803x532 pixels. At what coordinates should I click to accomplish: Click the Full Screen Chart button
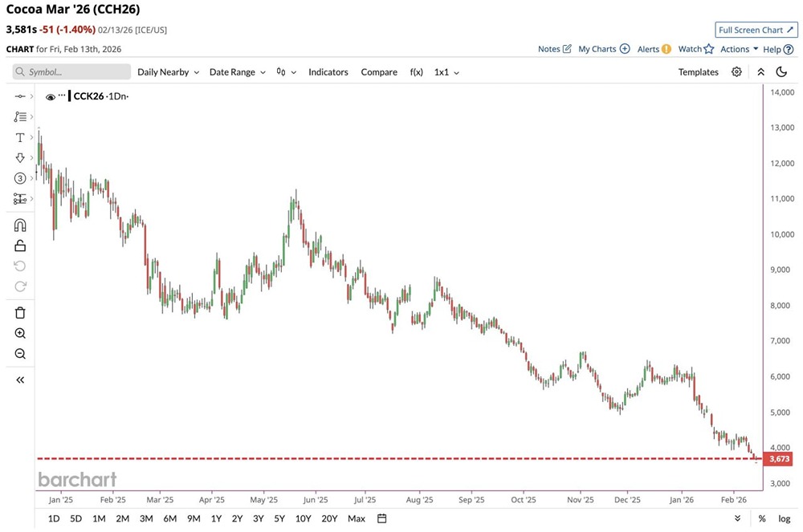(756, 30)
